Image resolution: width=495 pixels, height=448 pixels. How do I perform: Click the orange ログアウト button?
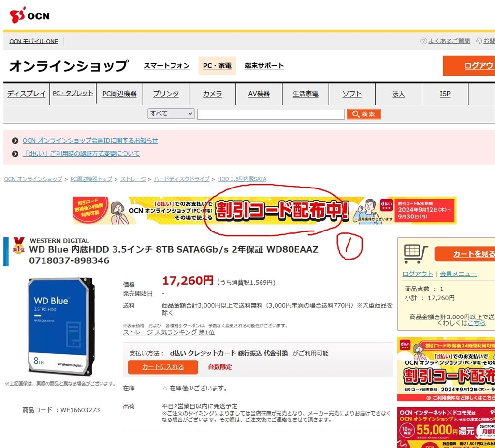click(469, 66)
